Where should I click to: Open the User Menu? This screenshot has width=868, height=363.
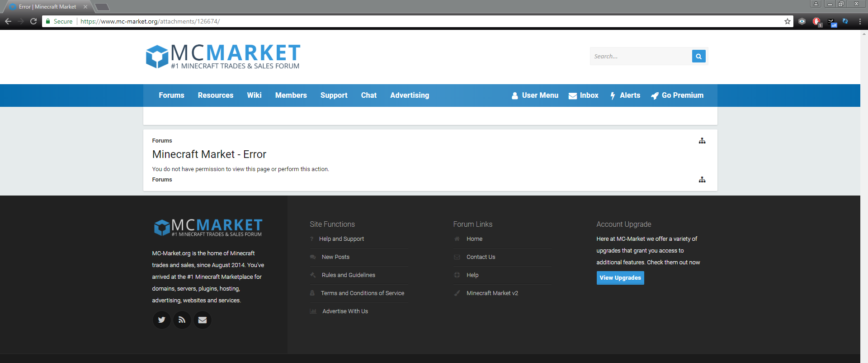coord(535,95)
